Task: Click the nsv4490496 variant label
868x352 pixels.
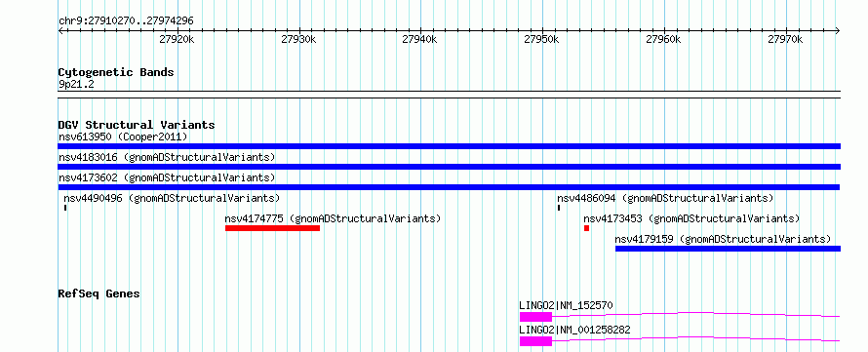Action: tap(172, 198)
